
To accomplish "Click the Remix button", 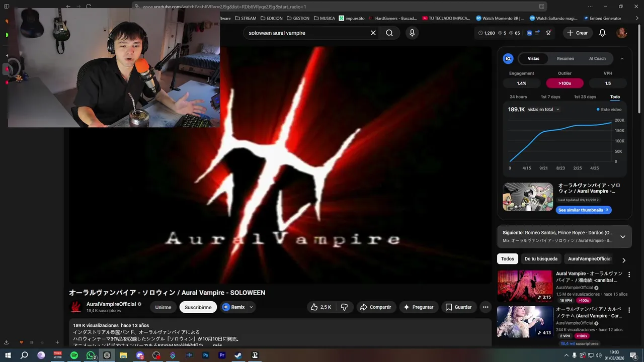I will (x=234, y=307).
